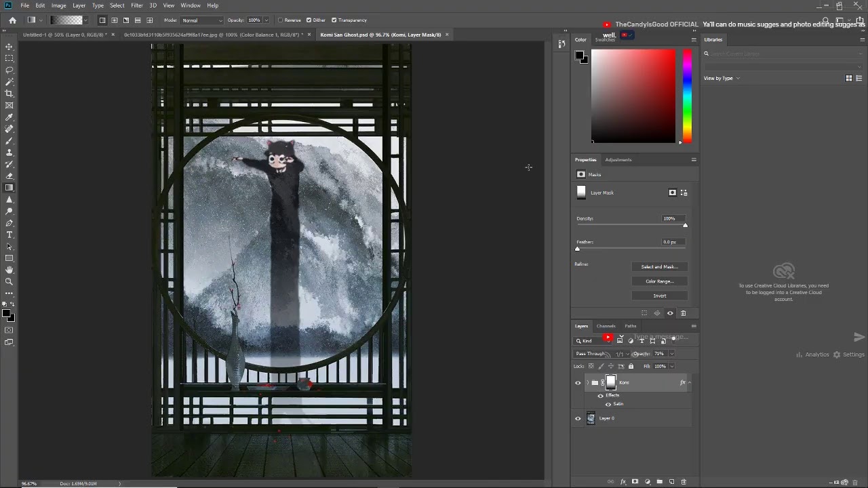Viewport: 868px width, 488px height.
Task: Hide the Komi group layer
Action: [x=578, y=383]
